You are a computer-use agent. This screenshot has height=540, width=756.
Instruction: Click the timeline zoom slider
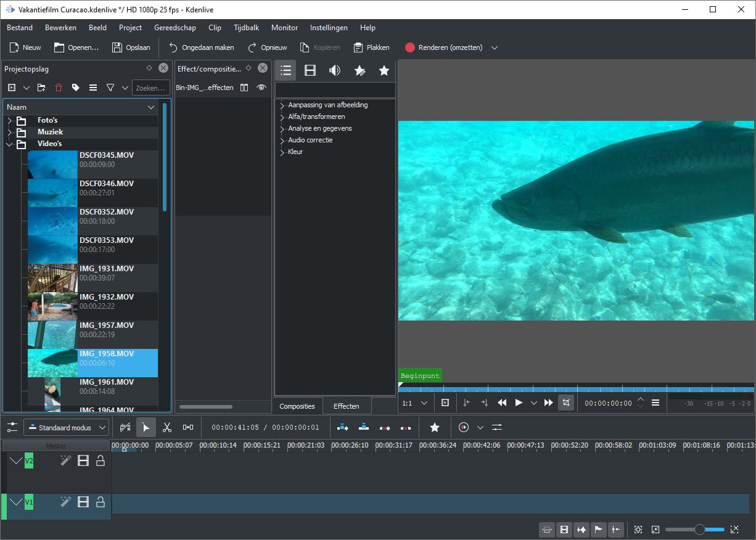coord(699,530)
